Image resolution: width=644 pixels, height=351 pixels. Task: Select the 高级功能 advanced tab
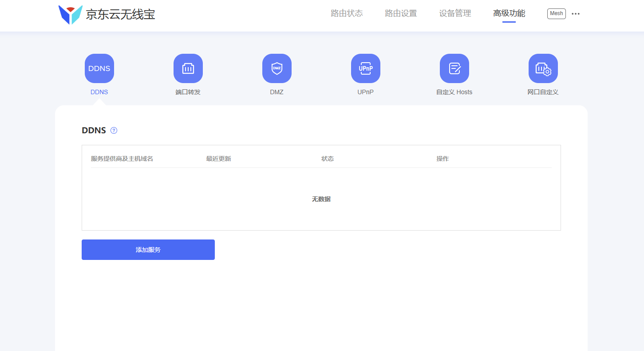pyautogui.click(x=509, y=13)
